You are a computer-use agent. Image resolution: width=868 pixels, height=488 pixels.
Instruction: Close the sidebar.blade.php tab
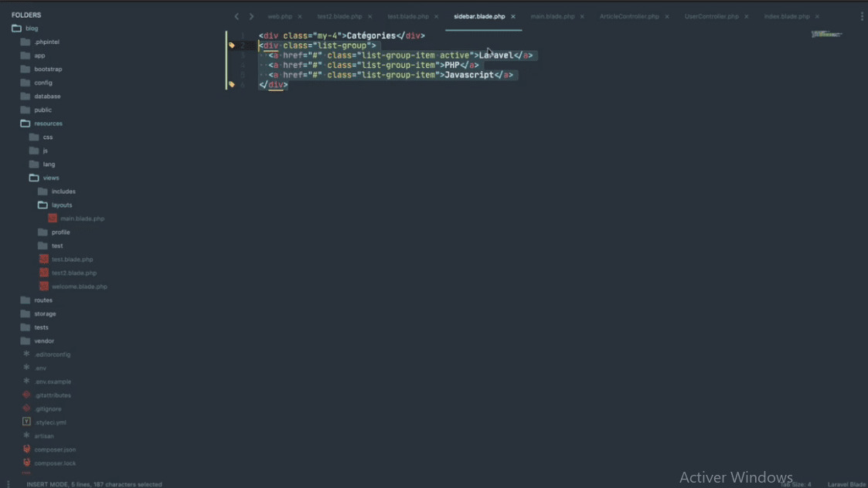click(x=512, y=16)
